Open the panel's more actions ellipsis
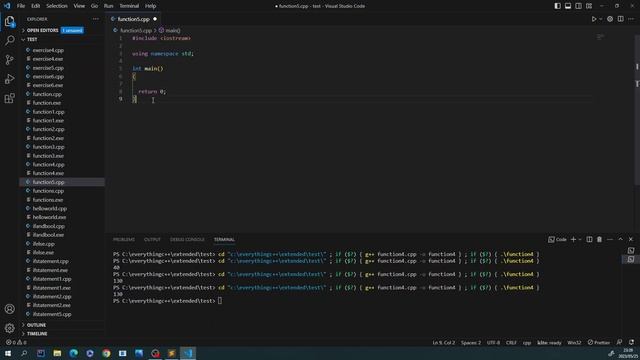The width and height of the screenshot is (640, 360). click(x=610, y=240)
